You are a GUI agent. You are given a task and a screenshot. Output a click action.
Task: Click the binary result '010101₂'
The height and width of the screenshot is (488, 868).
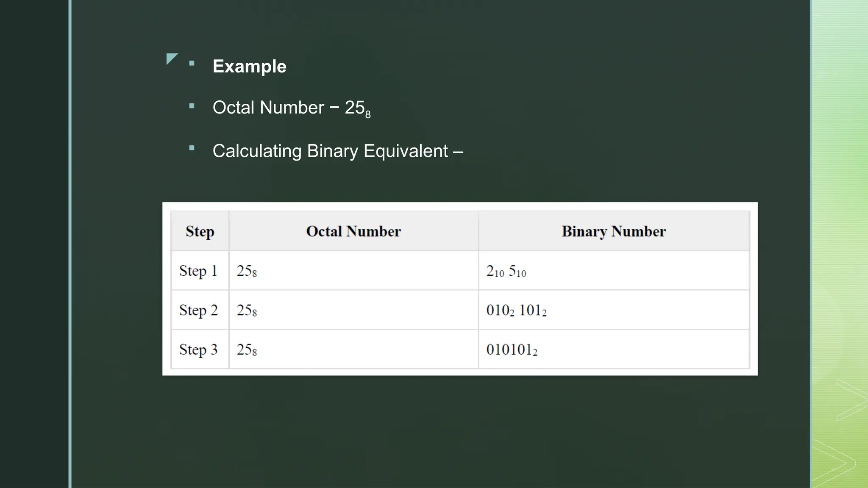tap(512, 350)
